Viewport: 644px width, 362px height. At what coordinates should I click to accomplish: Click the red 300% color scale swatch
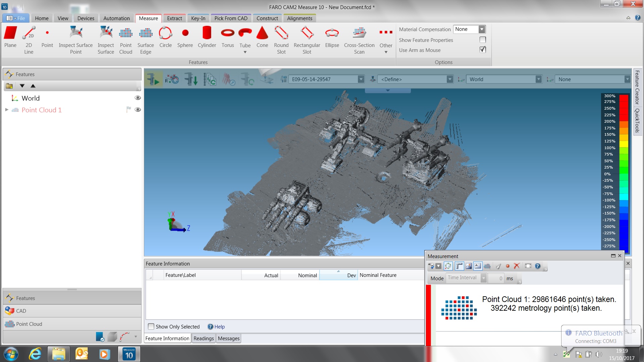(x=624, y=98)
